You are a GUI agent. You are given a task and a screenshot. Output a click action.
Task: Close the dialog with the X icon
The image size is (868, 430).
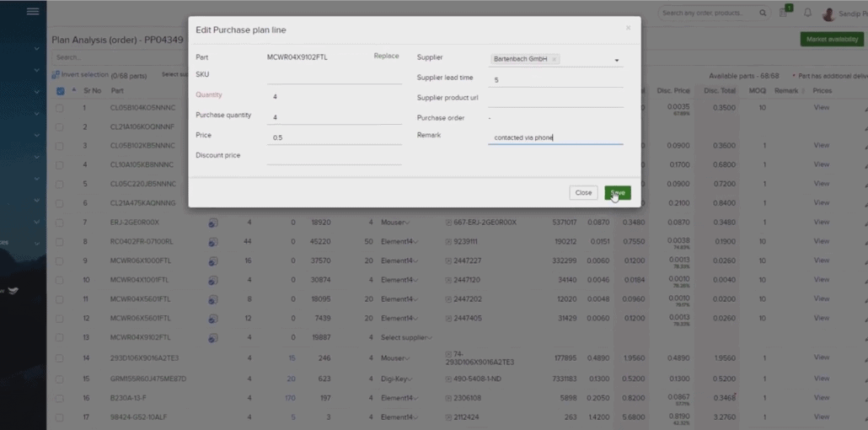pos(628,28)
